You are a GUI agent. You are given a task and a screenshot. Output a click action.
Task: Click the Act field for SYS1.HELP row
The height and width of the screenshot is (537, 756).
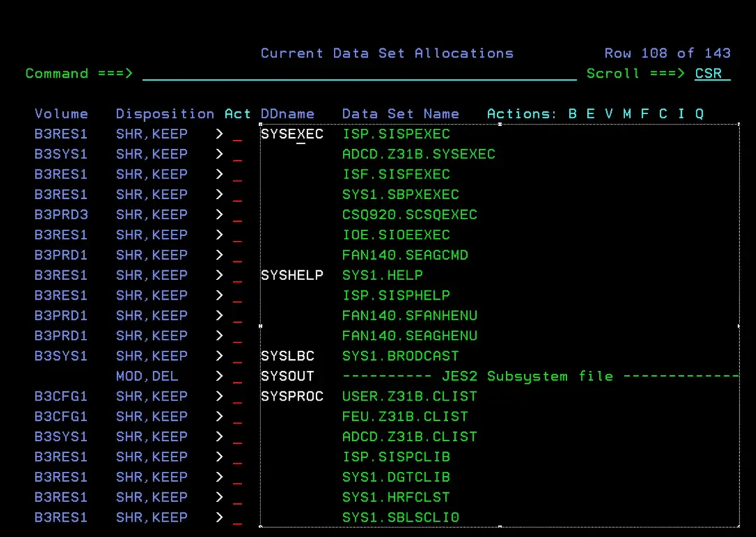click(237, 277)
